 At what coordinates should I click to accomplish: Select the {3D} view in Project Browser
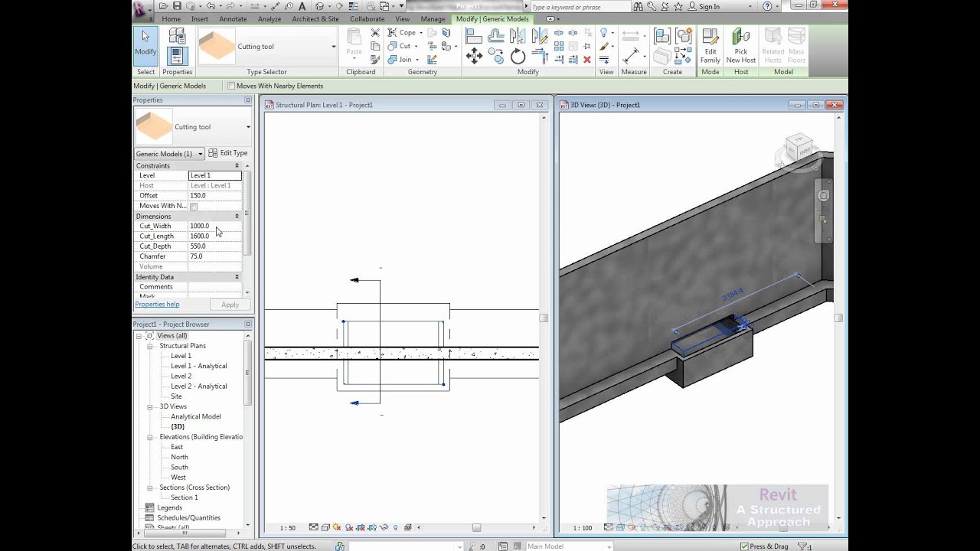[x=179, y=426]
